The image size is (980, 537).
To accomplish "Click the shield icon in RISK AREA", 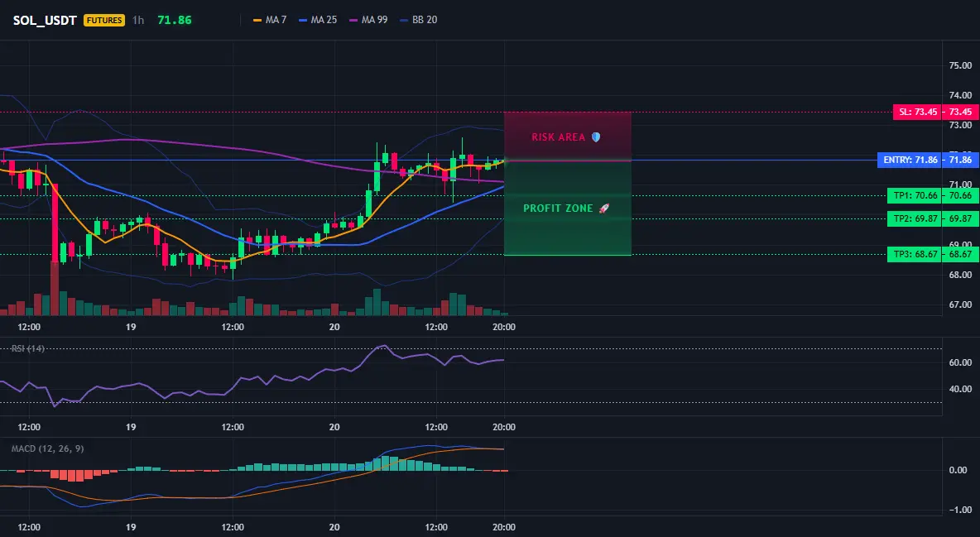I will pyautogui.click(x=596, y=137).
